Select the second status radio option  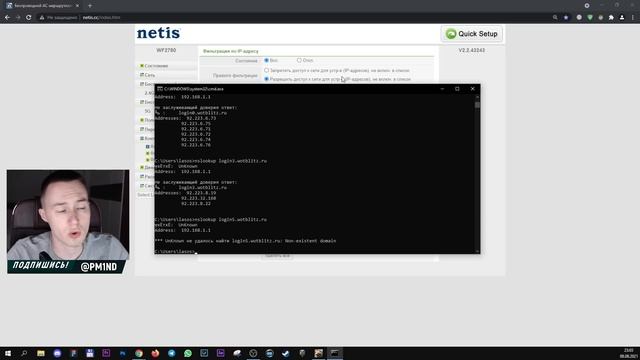click(299, 60)
